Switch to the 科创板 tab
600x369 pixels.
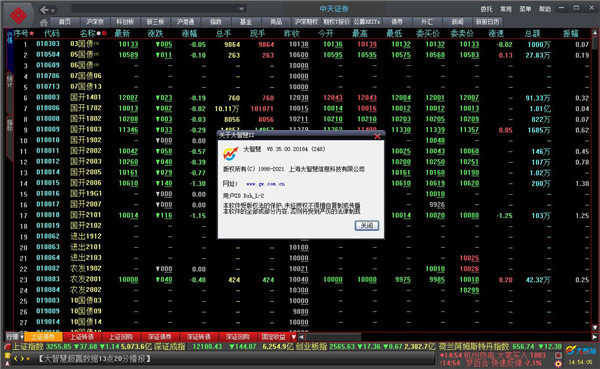click(125, 22)
